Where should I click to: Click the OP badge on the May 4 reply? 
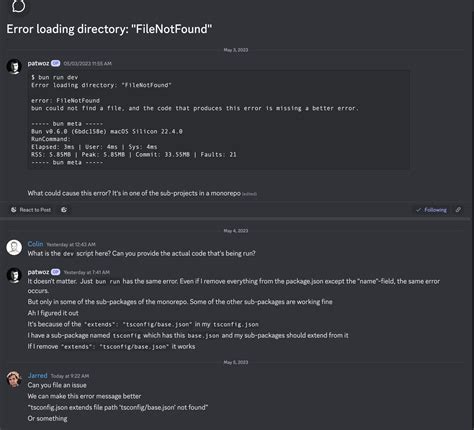[x=56, y=272]
